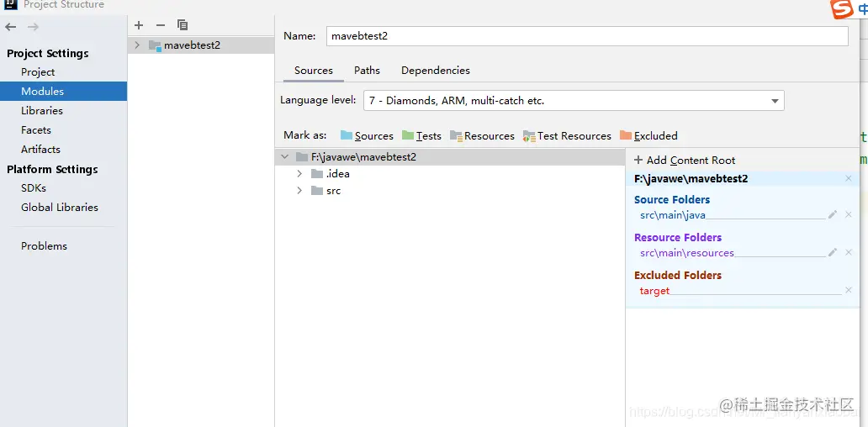868x427 pixels.
Task: Mark folder as Tests
Action: point(422,135)
